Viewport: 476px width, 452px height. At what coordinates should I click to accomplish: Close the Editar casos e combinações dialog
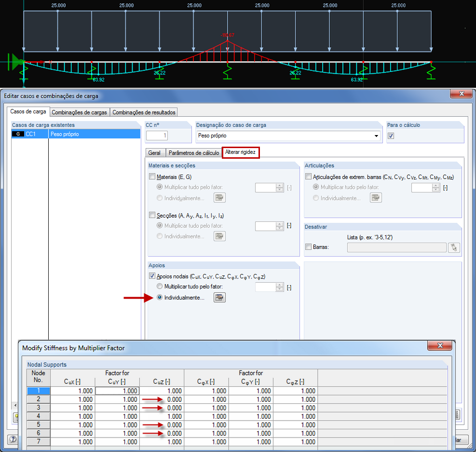pyautogui.click(x=461, y=94)
